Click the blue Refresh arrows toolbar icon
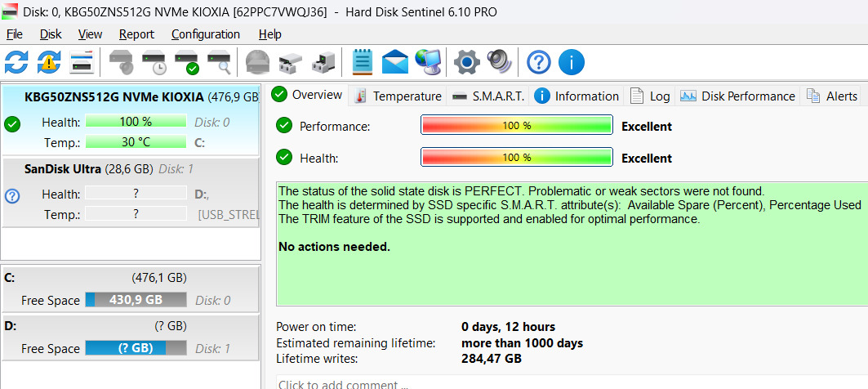This screenshot has width=868, height=389. (16, 61)
